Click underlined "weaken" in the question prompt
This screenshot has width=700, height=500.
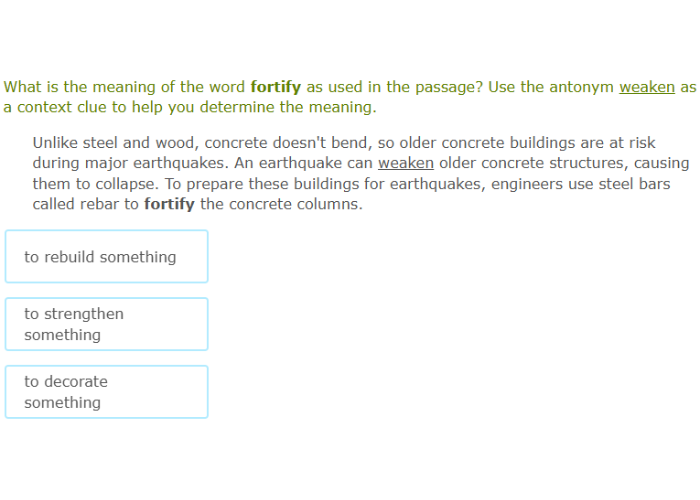pos(647,87)
